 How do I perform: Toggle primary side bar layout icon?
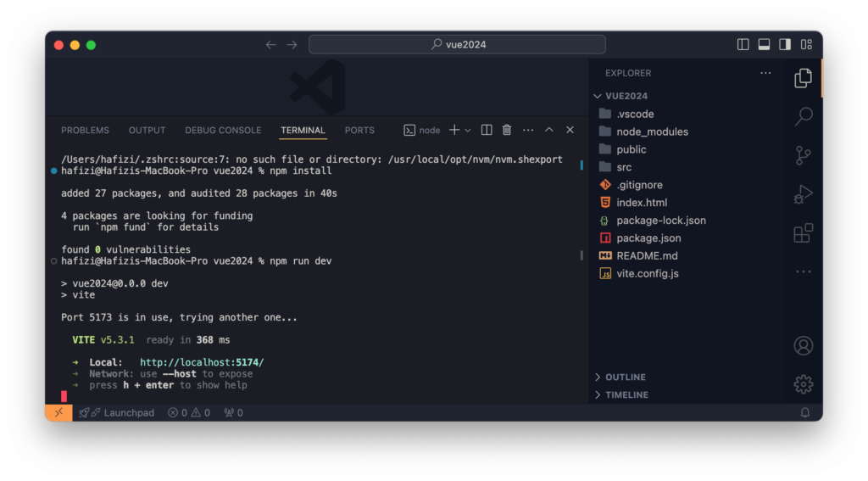coord(743,44)
